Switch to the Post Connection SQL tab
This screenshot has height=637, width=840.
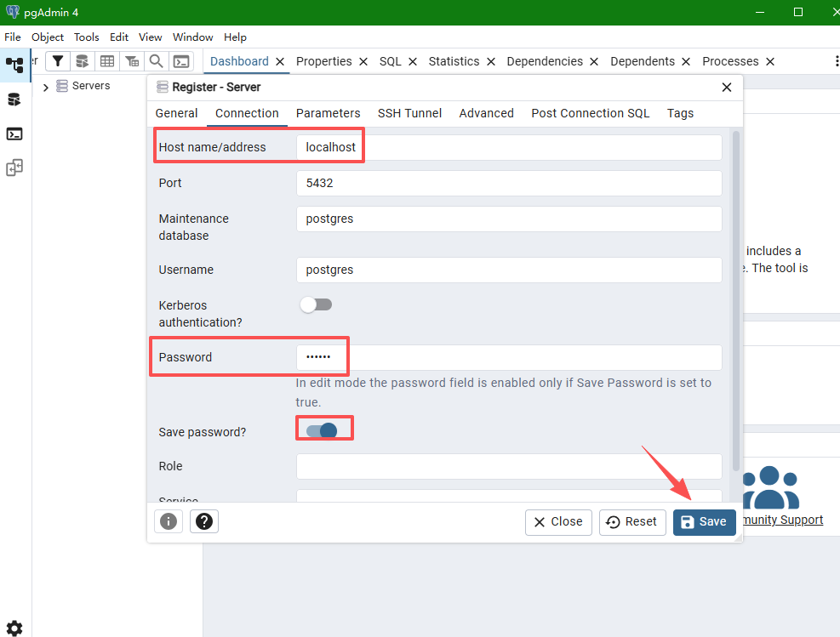point(591,113)
